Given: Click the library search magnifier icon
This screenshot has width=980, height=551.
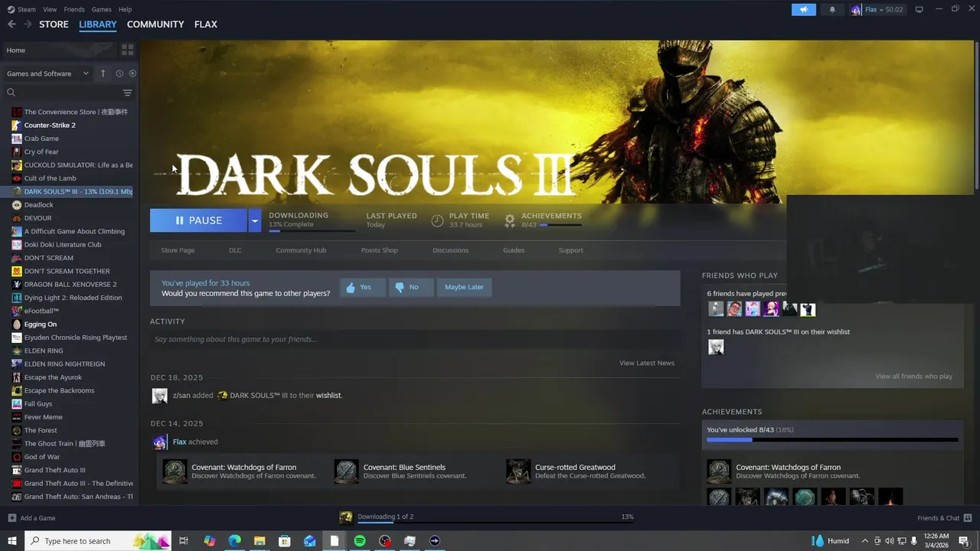Looking at the screenshot, I should [11, 93].
